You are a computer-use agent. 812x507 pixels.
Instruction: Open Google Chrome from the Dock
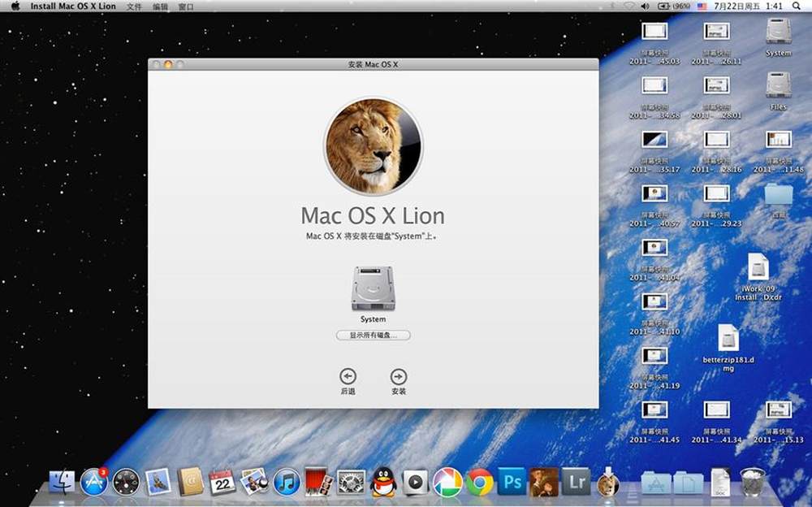click(x=480, y=483)
